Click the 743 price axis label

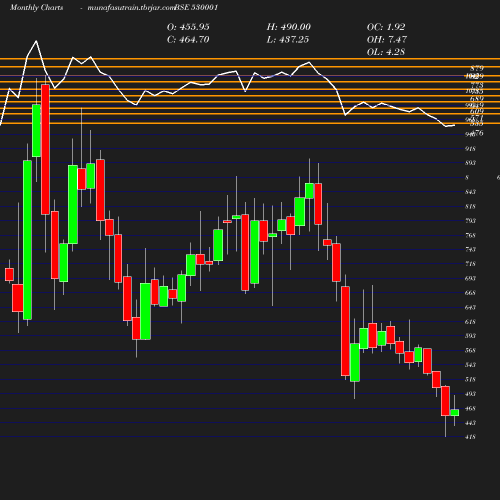[x=470, y=249]
